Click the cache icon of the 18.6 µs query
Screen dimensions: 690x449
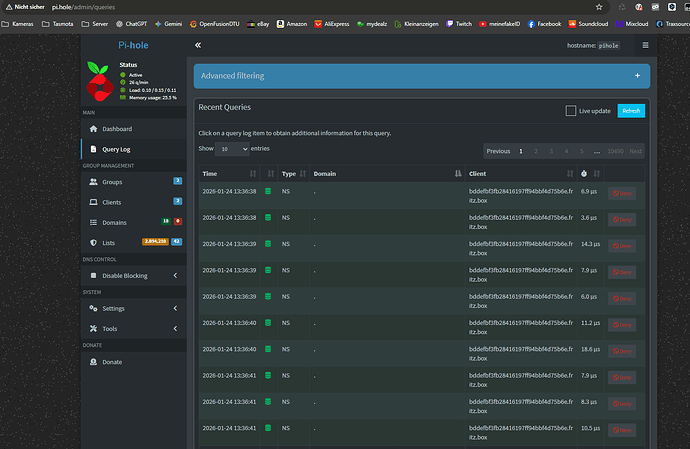tap(268, 349)
